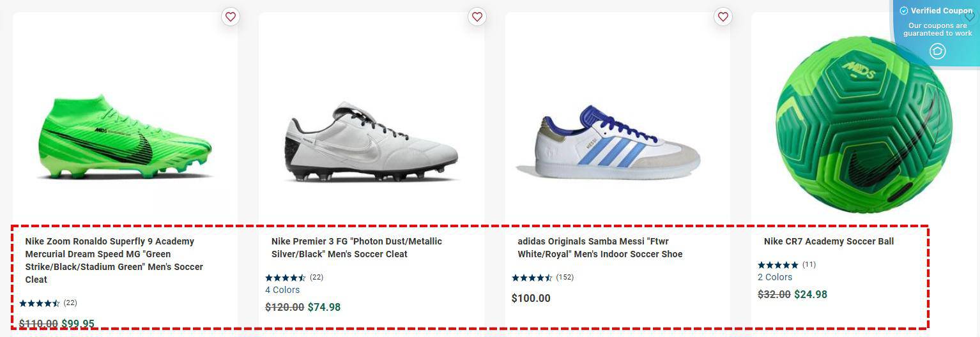This screenshot has width=980, height=337.
Task: Click the Verified Coupon checkmark icon
Action: click(903, 11)
